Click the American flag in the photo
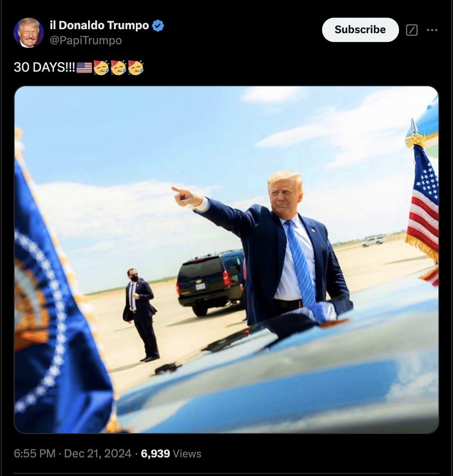 pyautogui.click(x=423, y=203)
